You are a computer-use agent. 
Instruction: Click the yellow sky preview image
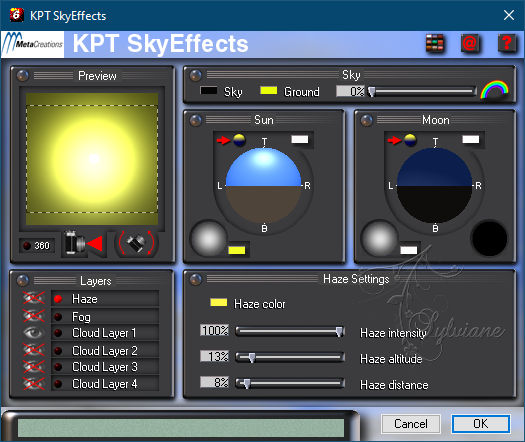pyautogui.click(x=92, y=159)
